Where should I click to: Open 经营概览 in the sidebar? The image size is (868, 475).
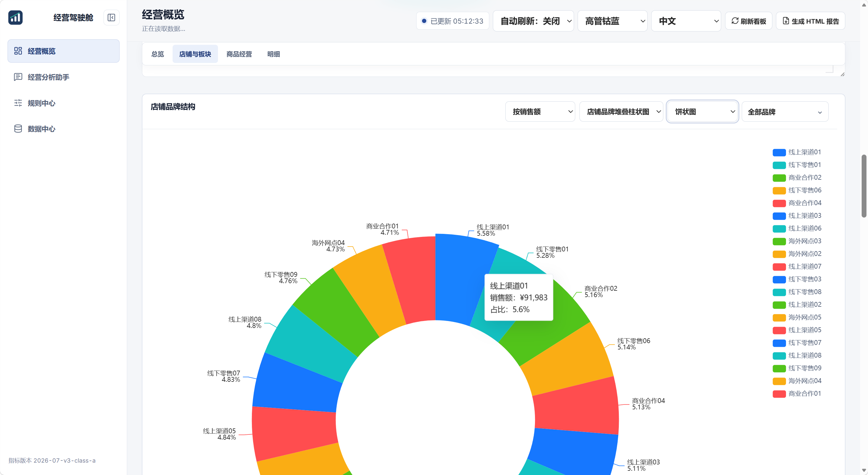[64, 51]
